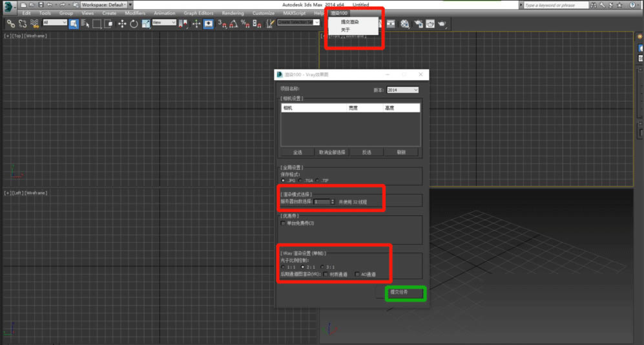
Task: Click the 全选 button
Action: click(x=297, y=152)
